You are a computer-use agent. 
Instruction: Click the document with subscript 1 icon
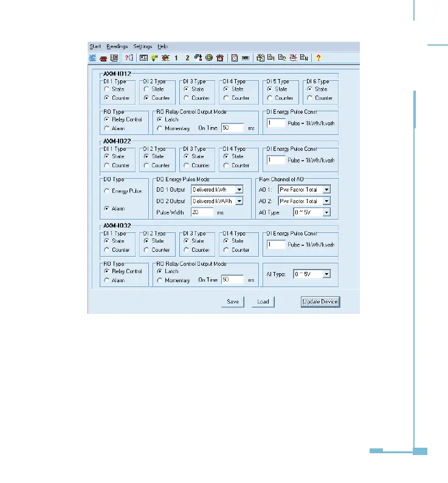coord(271,58)
